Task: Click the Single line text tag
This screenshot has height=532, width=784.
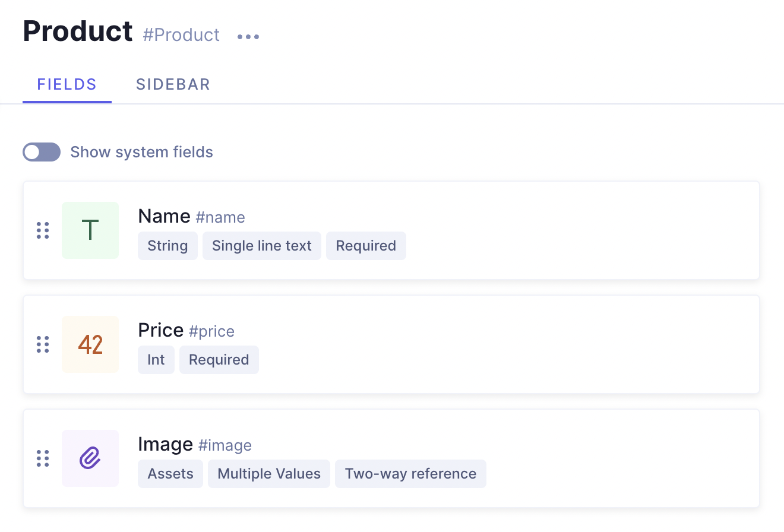Action: pos(262,246)
